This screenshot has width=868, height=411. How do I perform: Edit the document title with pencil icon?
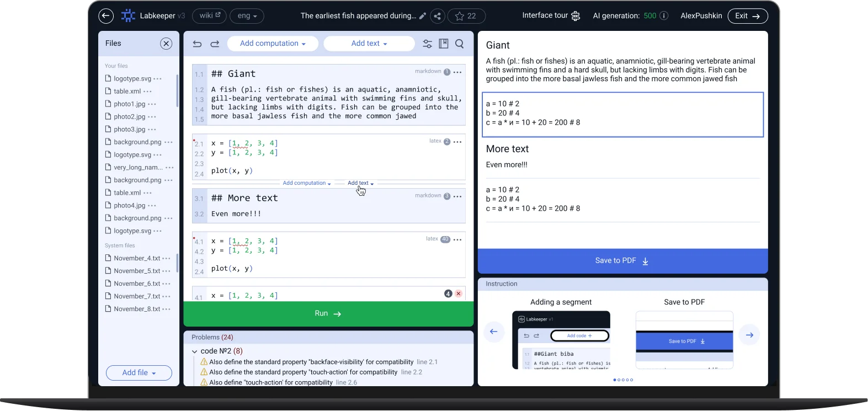[x=423, y=16]
